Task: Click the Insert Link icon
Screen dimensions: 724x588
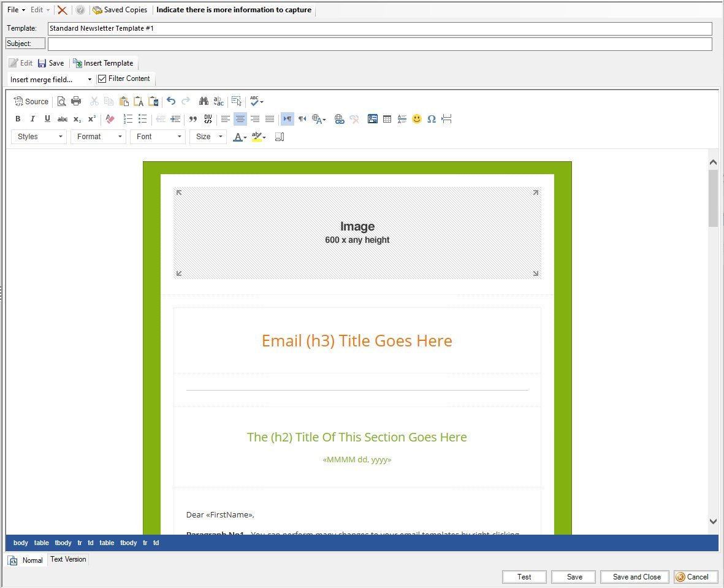Action: pyautogui.click(x=340, y=119)
